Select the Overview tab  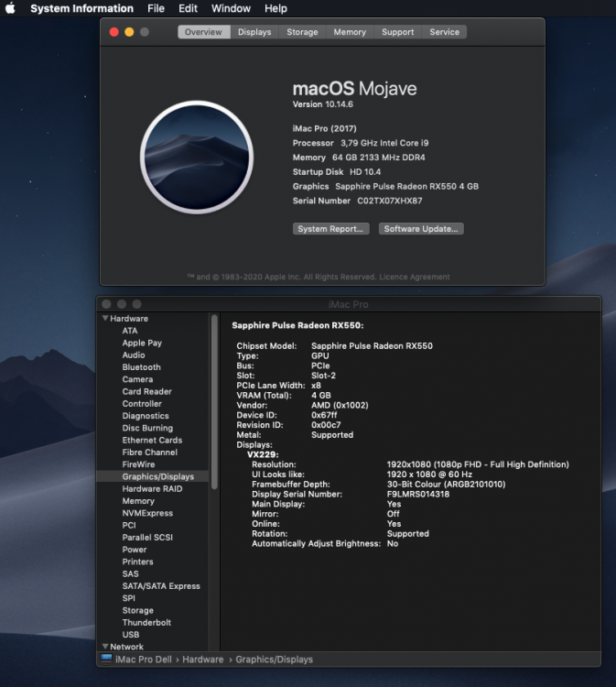pos(203,32)
